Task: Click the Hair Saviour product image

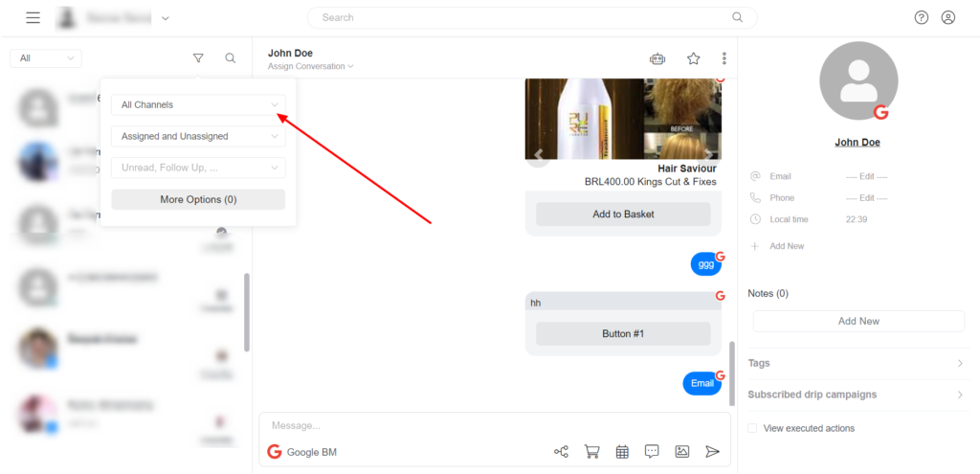Action: (x=623, y=119)
